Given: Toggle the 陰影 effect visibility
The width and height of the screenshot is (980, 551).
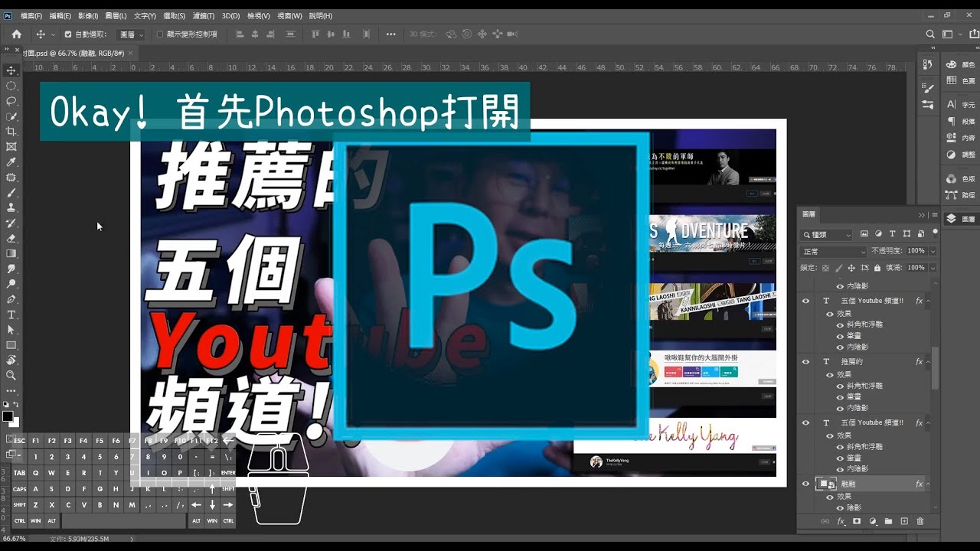Looking at the screenshot, I should [840, 507].
